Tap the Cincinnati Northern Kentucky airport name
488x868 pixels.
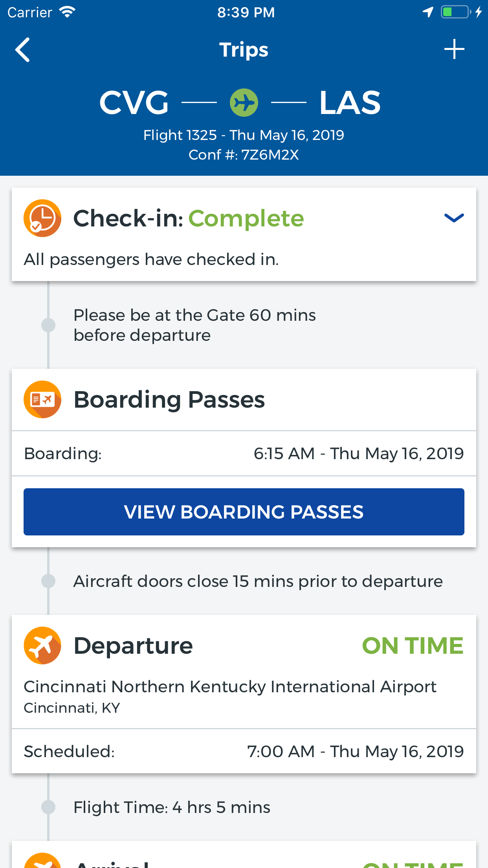point(230,687)
